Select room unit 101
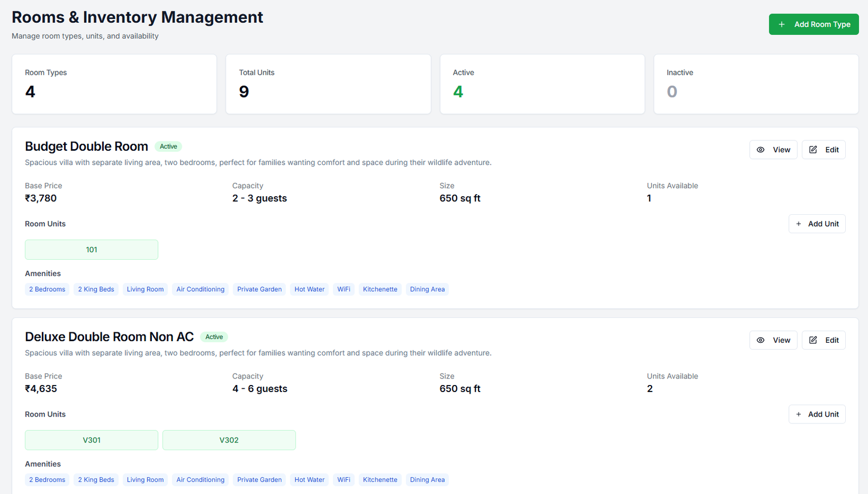 92,250
